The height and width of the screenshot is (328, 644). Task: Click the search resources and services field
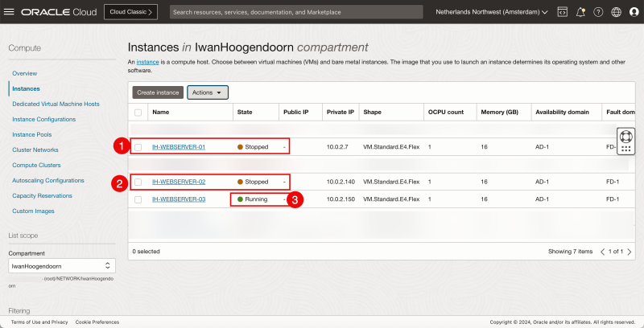pyautogui.click(x=296, y=12)
